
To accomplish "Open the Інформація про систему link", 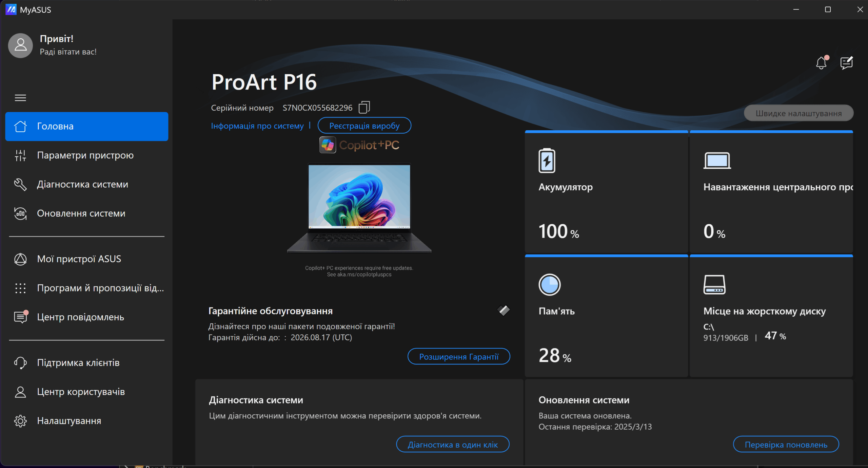I will (257, 125).
